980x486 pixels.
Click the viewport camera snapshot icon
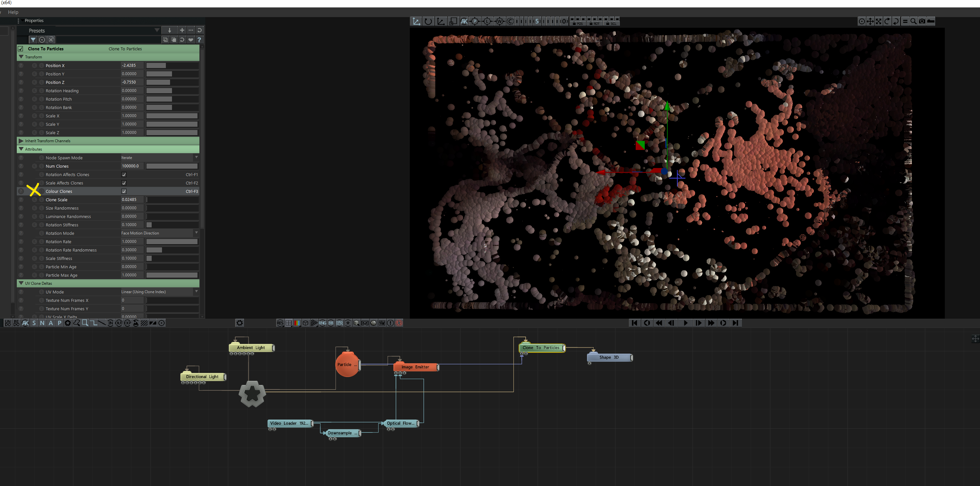point(922,21)
